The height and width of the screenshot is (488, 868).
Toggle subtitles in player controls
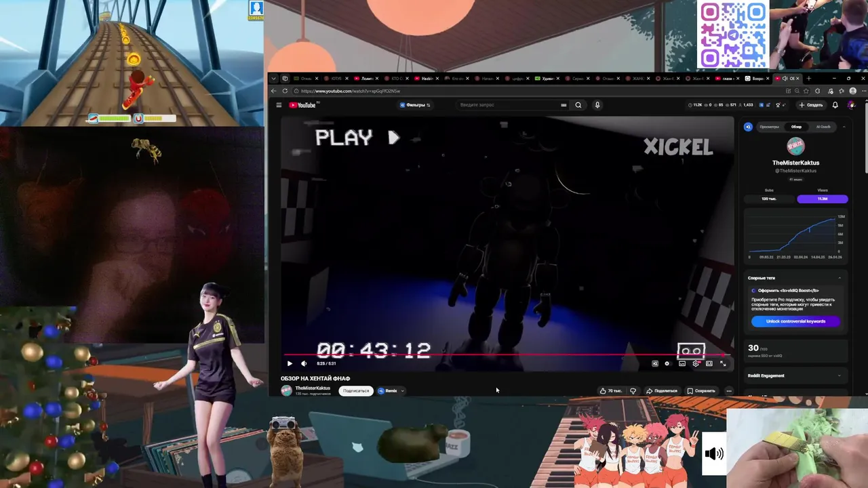(x=682, y=363)
